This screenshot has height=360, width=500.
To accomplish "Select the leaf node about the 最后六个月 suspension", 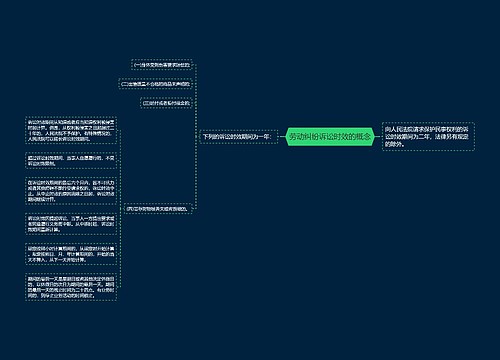I will click(x=71, y=191).
